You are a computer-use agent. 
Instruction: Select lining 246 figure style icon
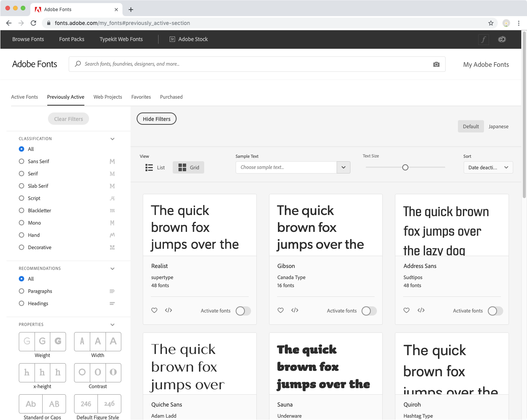coord(86,404)
